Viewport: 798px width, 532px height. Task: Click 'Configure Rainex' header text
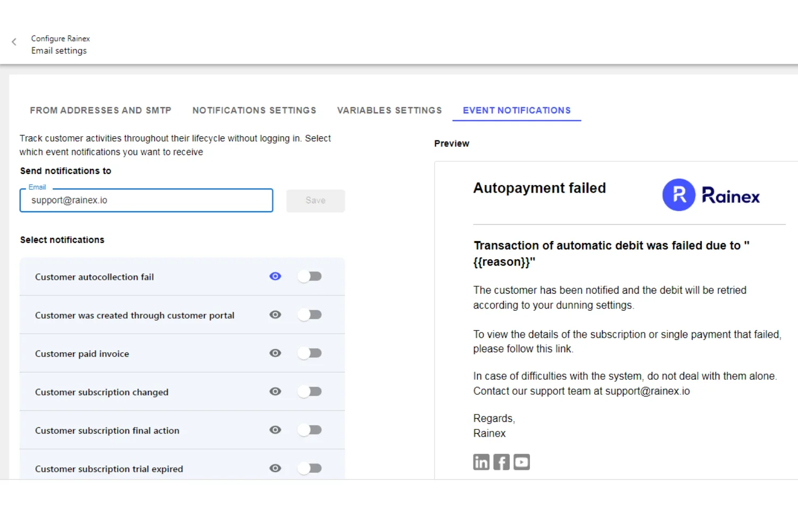(x=61, y=38)
